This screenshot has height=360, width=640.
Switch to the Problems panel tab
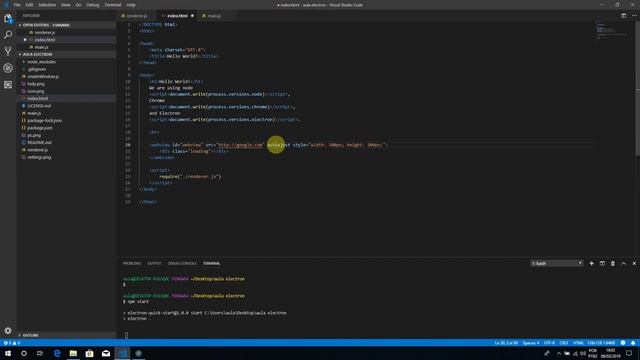(x=132, y=264)
